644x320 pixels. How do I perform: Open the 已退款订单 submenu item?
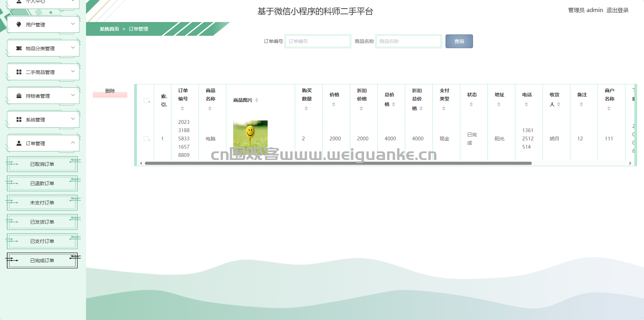[x=42, y=183]
